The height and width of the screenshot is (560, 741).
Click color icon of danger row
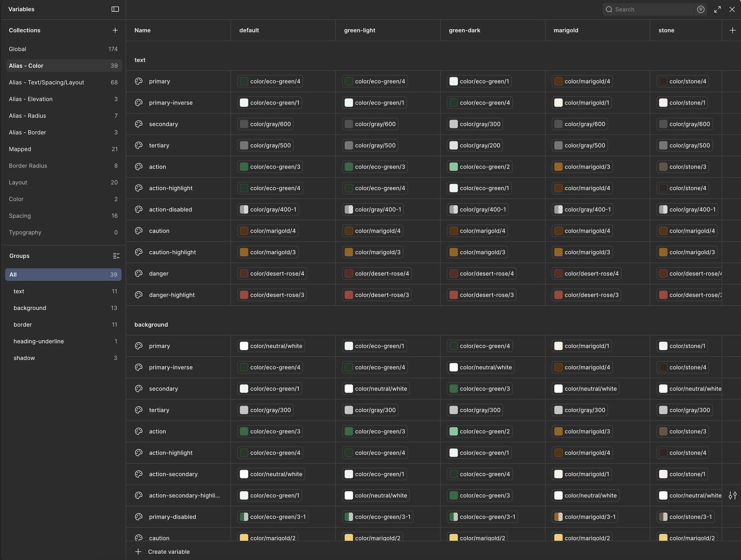point(139,274)
